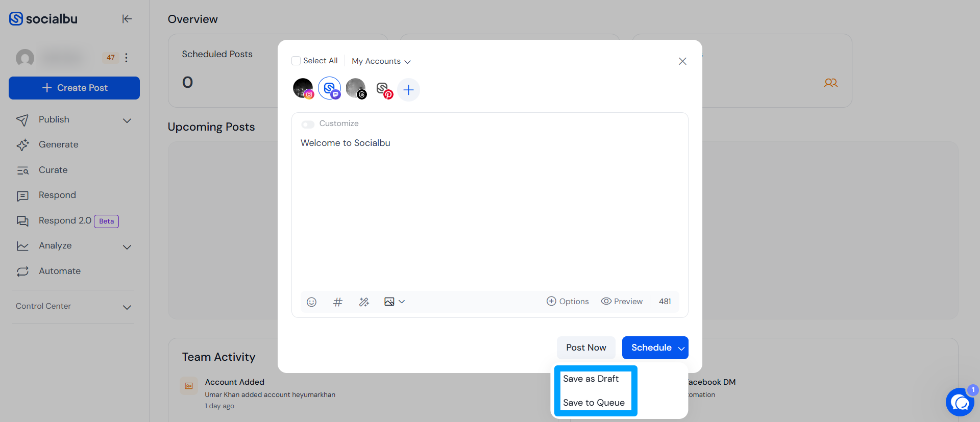Screen dimensions: 980x422
Task: Open the AI magic wand tool
Action: pyautogui.click(x=364, y=302)
